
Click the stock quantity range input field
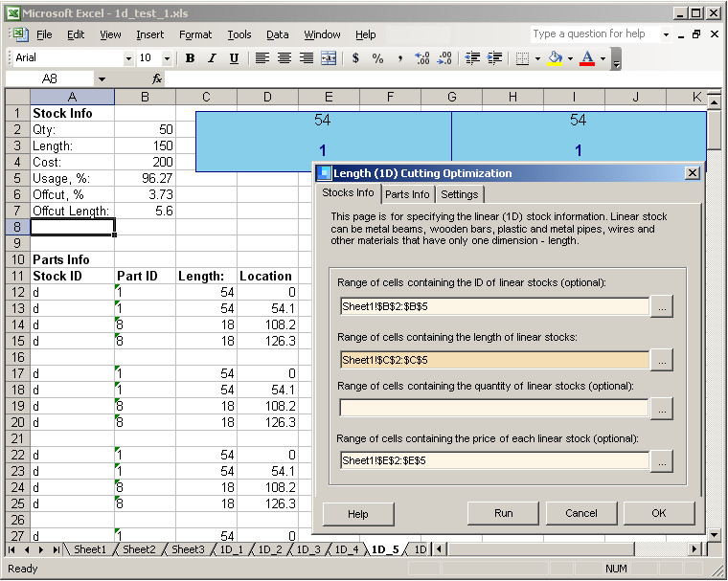[x=493, y=409]
